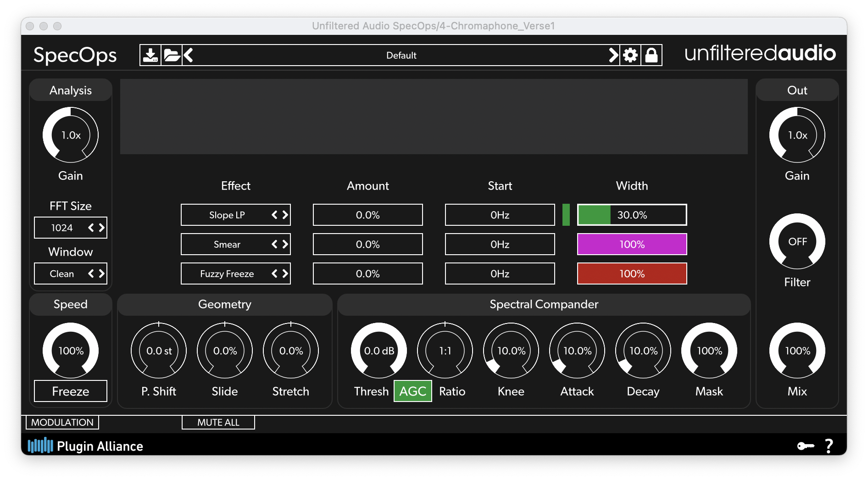Click the Attack knob

[x=577, y=351]
